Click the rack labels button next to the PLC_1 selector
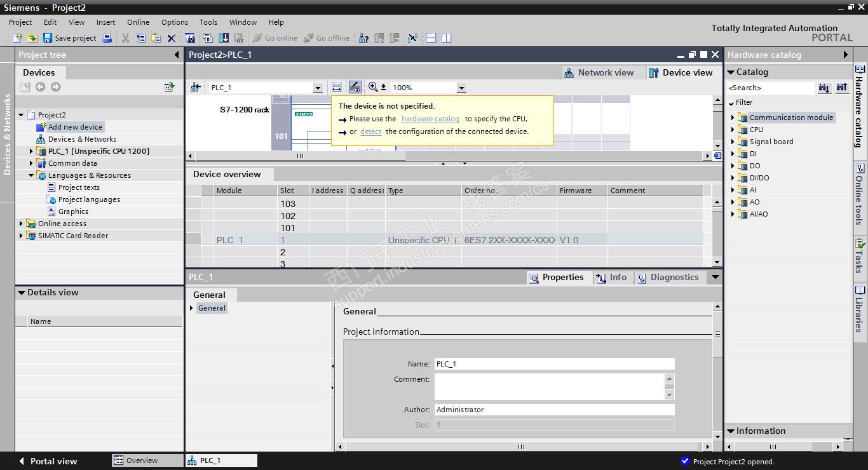The image size is (868, 470). pos(337,88)
